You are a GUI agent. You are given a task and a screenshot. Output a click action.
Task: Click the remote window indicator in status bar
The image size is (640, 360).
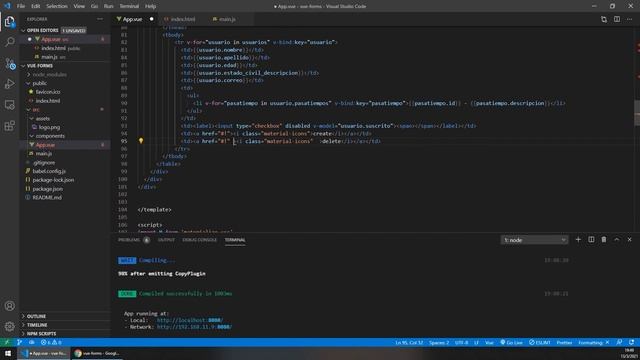(x=7, y=342)
